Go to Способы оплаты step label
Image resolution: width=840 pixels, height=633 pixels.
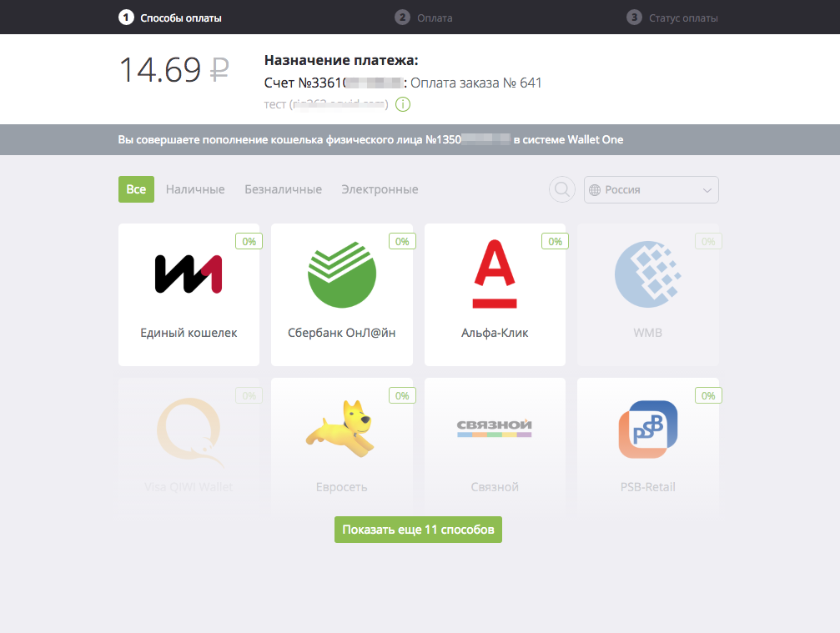181,18
